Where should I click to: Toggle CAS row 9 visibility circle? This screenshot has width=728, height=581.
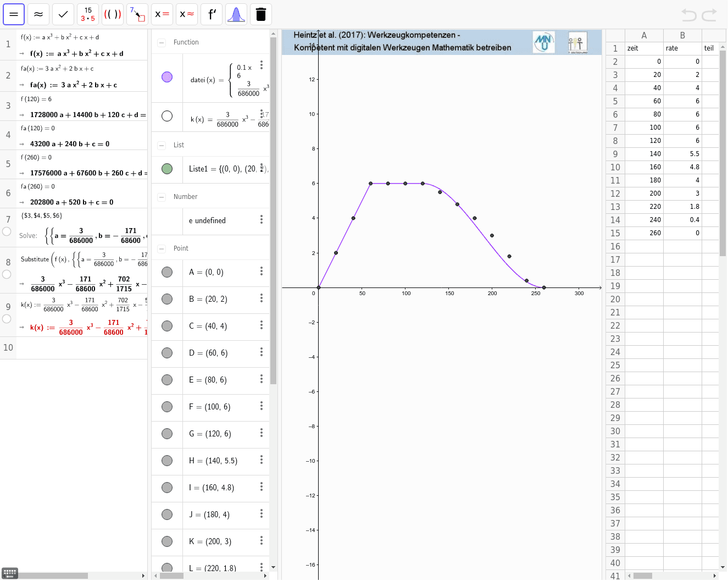(7, 319)
